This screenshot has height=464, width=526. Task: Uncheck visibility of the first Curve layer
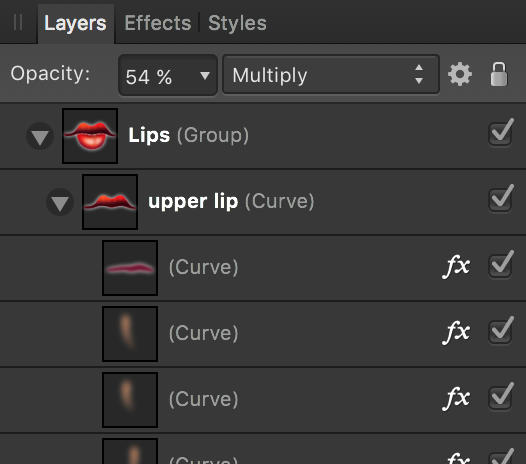click(x=501, y=264)
